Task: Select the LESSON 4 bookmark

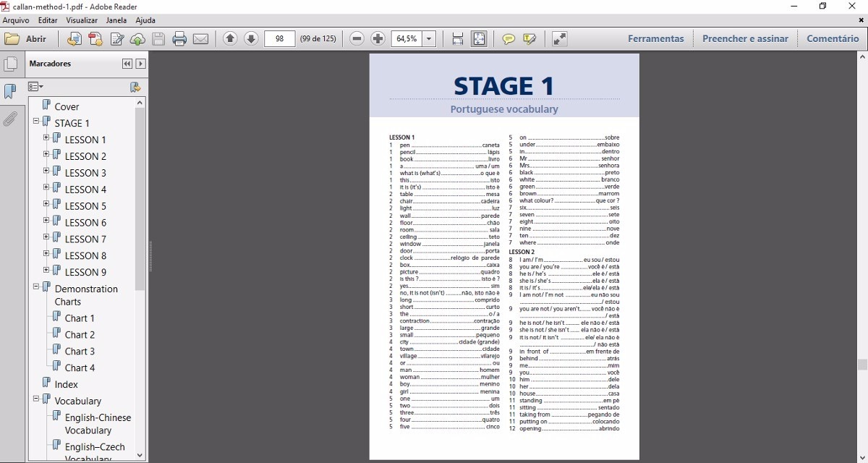Action: pos(85,190)
